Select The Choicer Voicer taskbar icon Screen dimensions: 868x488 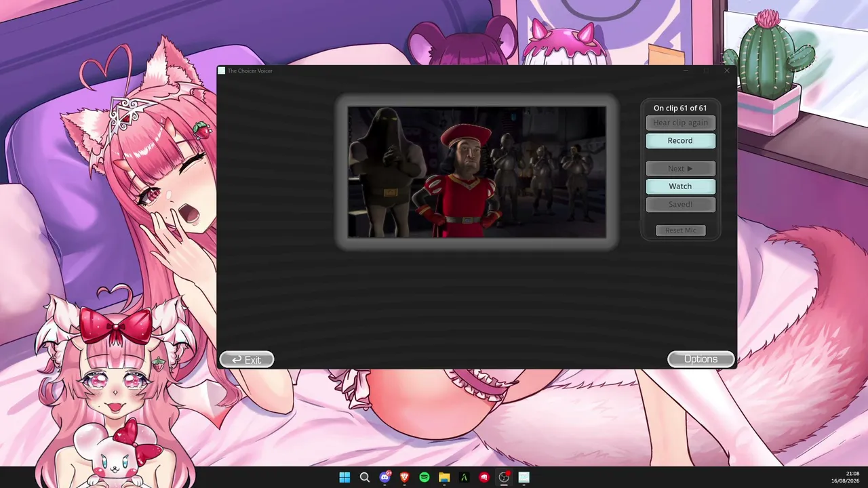(x=524, y=477)
